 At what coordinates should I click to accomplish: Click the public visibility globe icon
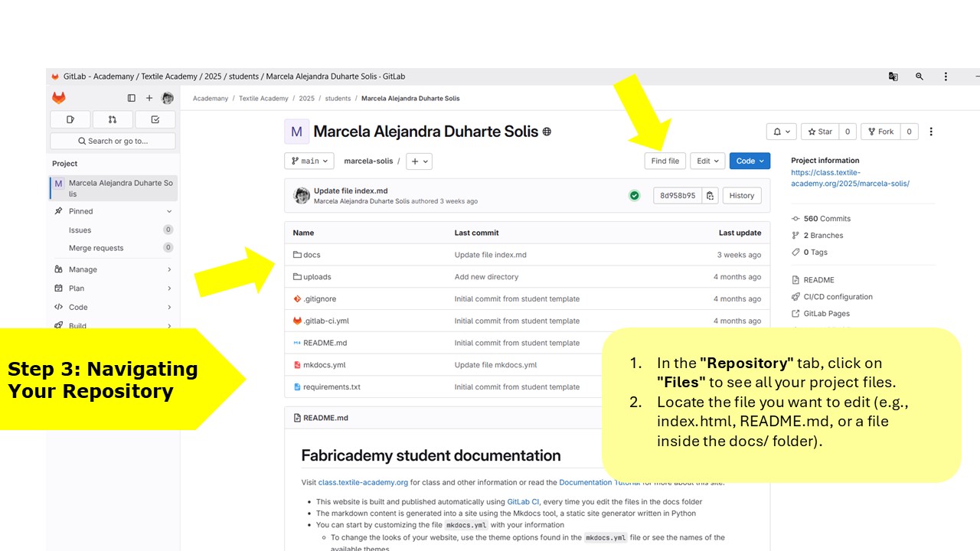coord(547,132)
